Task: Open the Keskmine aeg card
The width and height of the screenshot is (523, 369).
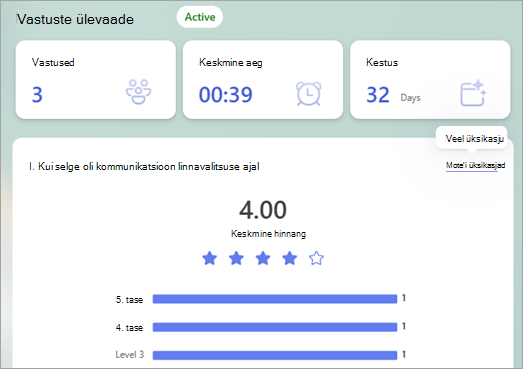Action: [x=263, y=80]
